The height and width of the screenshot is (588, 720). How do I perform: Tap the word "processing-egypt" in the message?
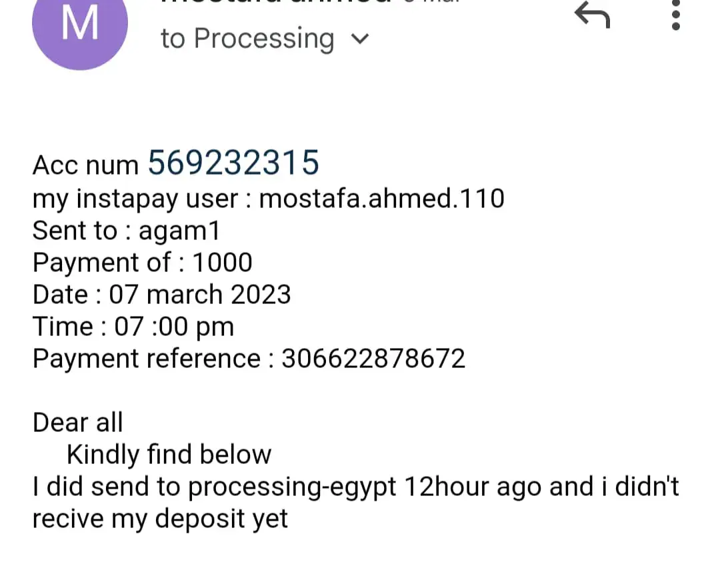coord(293,487)
